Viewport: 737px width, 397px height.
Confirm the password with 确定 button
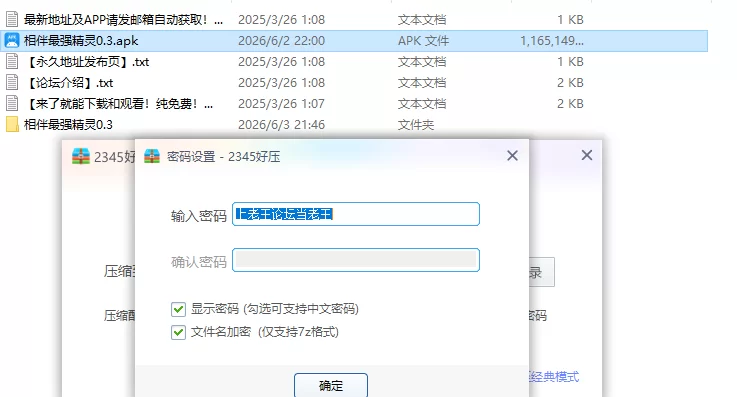[x=331, y=385]
